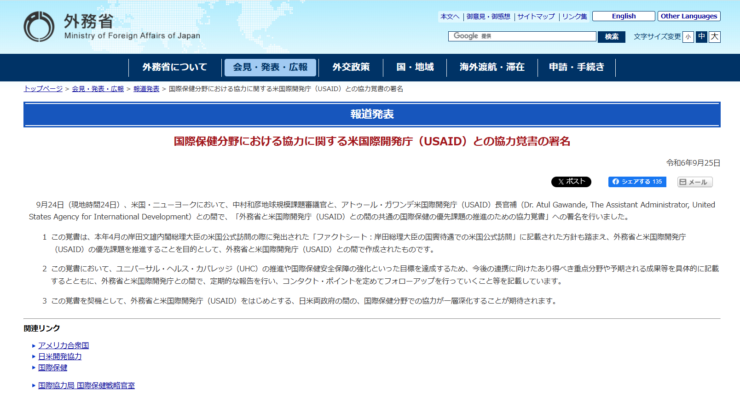This screenshot has width=740, height=402.
Task: Set text size to medium (中)
Action: click(701, 37)
